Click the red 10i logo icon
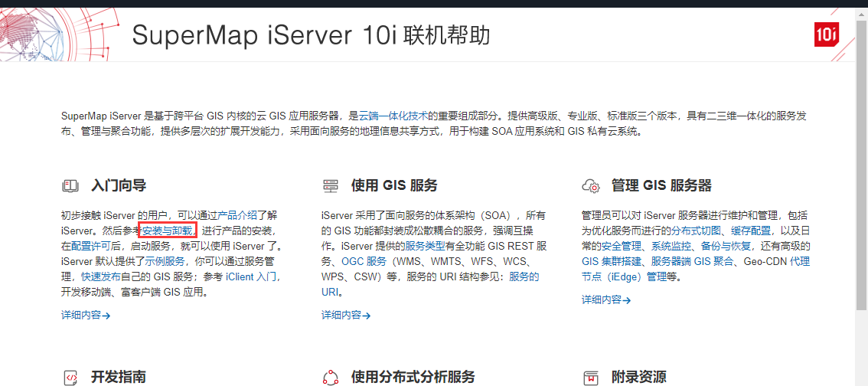Image resolution: width=868 pixels, height=386 pixels. coord(827,35)
